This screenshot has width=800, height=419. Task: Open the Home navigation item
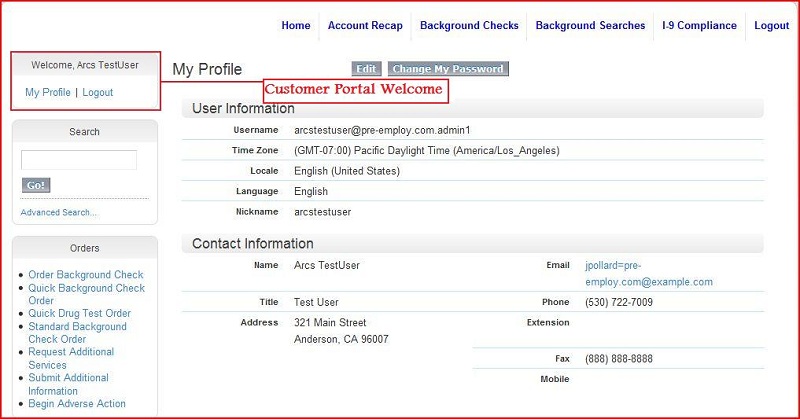(296, 26)
